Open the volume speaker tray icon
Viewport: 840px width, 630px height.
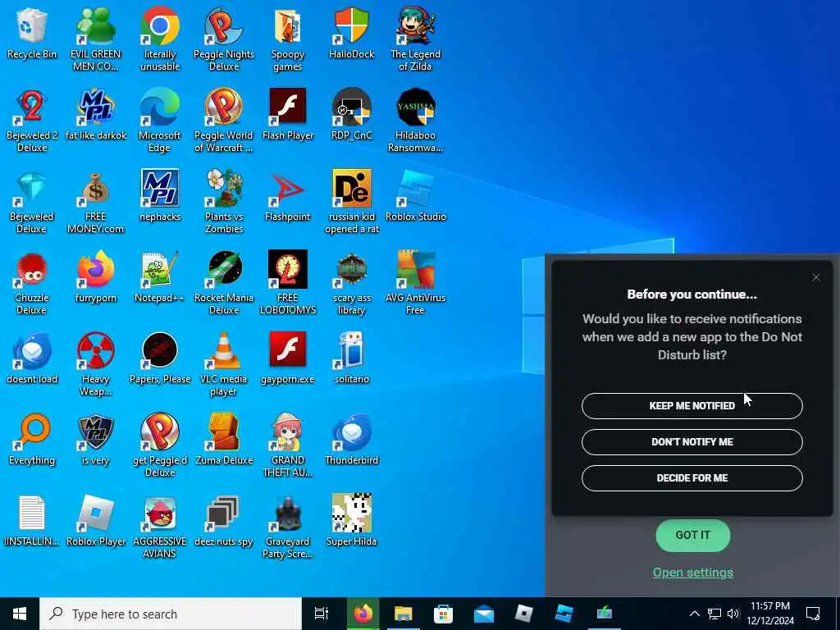[x=733, y=614]
